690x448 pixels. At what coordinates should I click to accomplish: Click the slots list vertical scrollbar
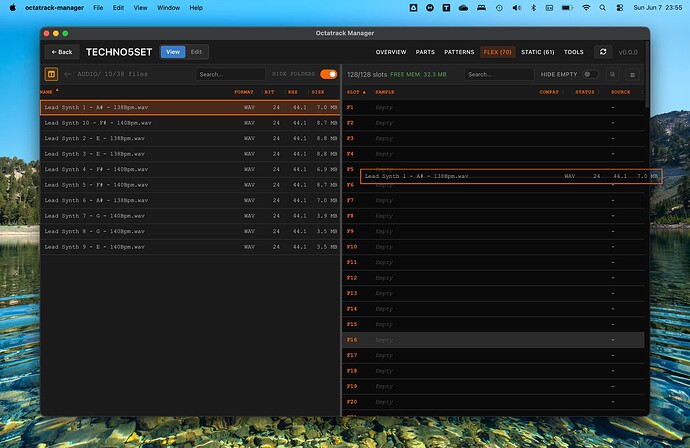(x=647, y=75)
